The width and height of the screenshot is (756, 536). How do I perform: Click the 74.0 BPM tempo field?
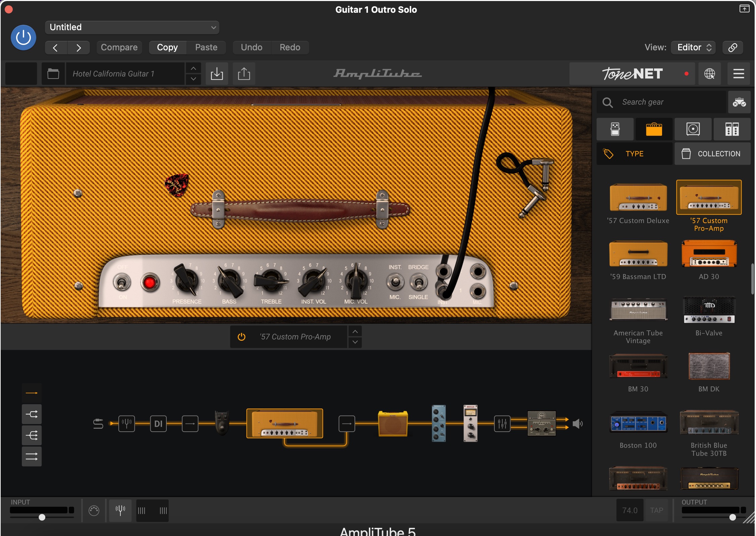tap(630, 510)
